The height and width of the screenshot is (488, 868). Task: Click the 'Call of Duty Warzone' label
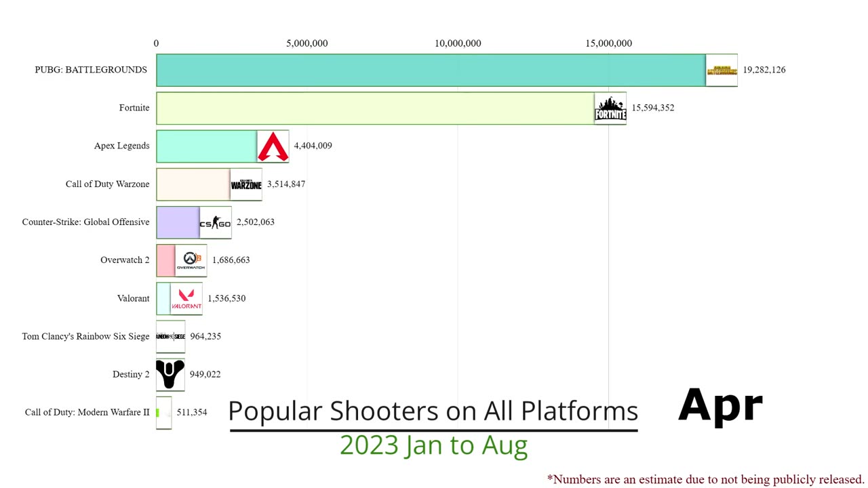tap(107, 184)
